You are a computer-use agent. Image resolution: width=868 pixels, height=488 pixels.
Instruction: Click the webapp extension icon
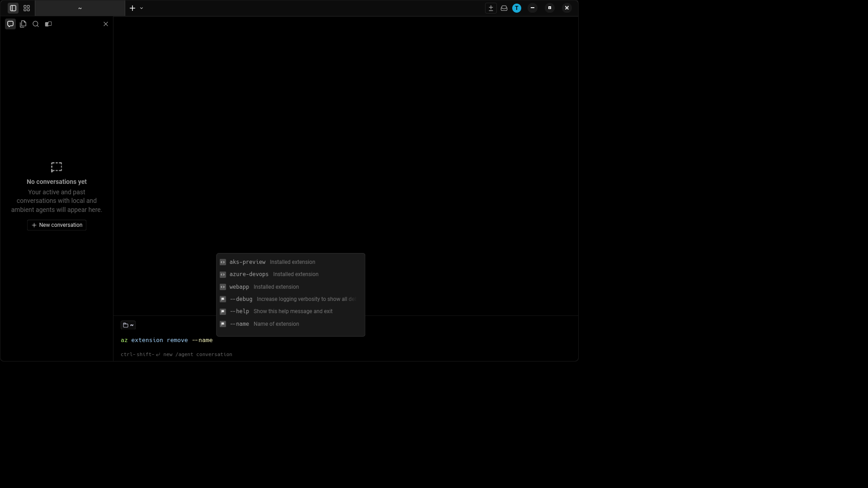tap(223, 287)
